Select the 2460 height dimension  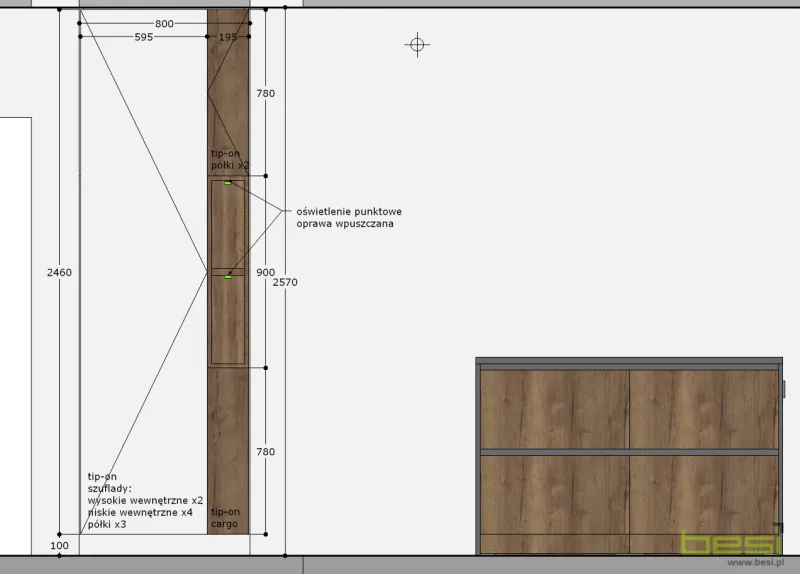59,272
